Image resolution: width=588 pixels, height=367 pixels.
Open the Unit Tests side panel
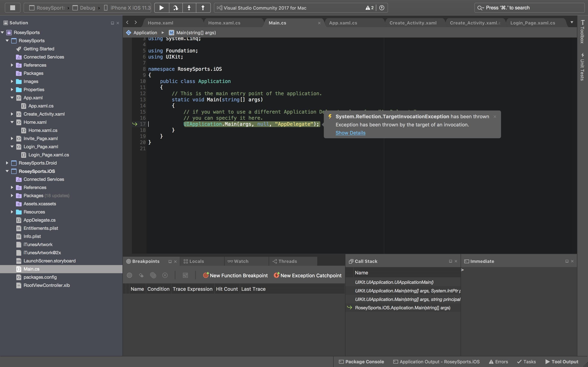(582, 67)
